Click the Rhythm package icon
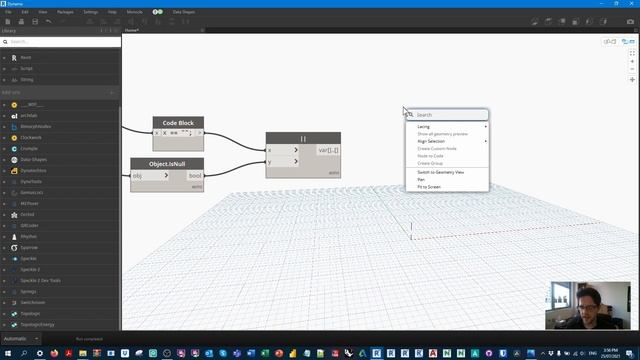 [x=14, y=236]
